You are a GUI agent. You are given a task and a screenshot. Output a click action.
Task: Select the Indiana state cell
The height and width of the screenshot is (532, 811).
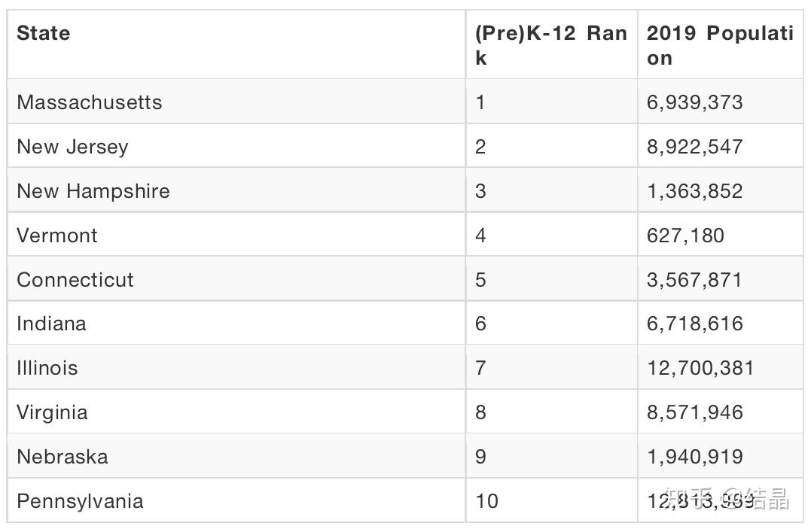pyautogui.click(x=51, y=324)
